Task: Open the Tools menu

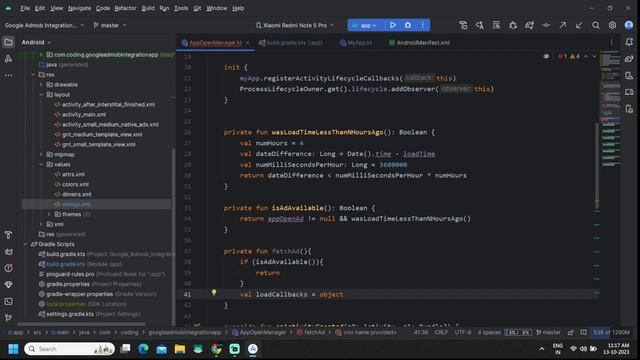Action: [181, 8]
